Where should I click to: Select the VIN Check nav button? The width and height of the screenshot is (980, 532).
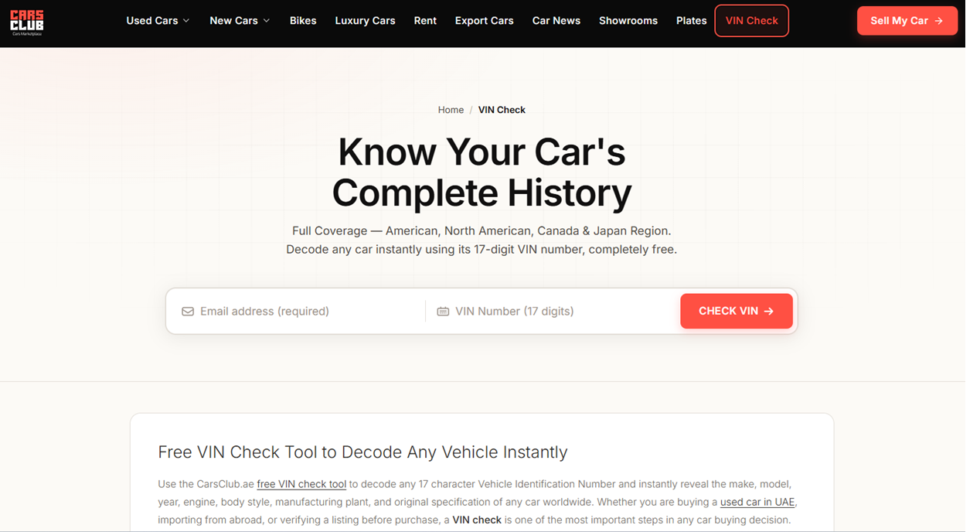coord(752,21)
